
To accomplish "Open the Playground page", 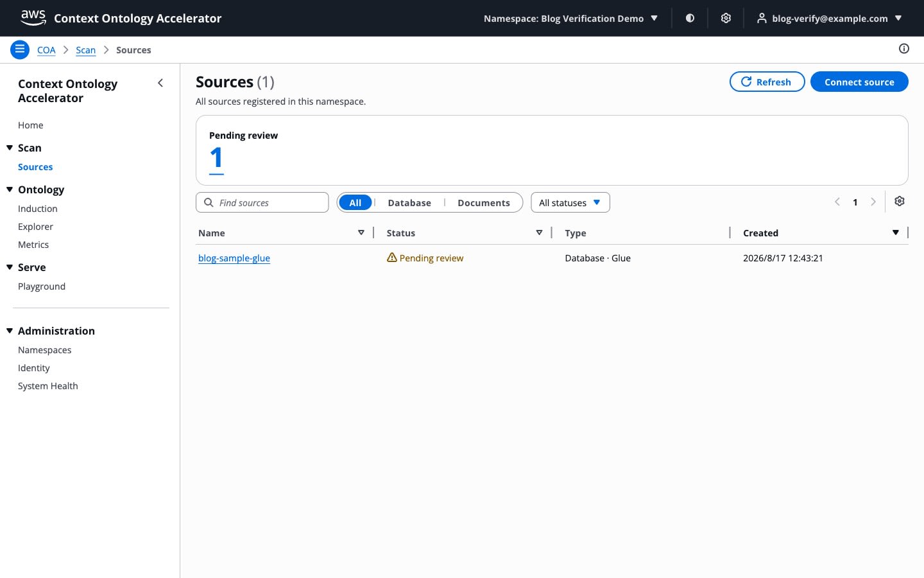I will [42, 286].
